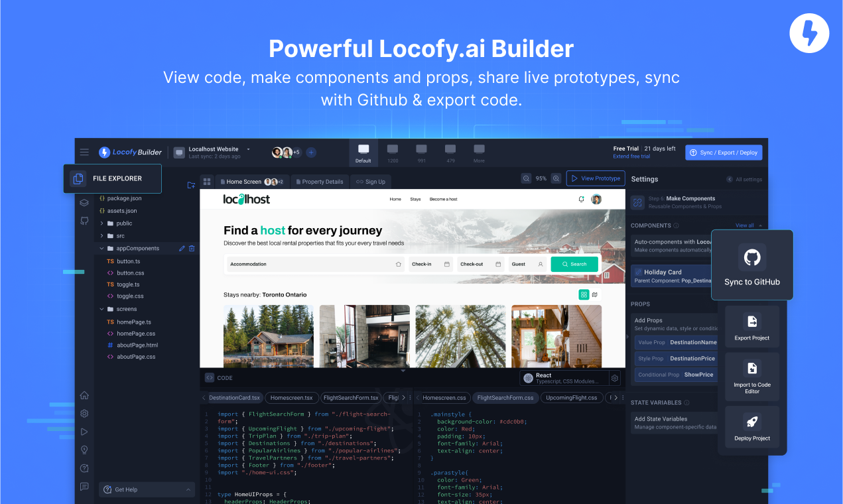Select the 991 breakpoint view
The width and height of the screenshot is (843, 504).
coord(421,153)
